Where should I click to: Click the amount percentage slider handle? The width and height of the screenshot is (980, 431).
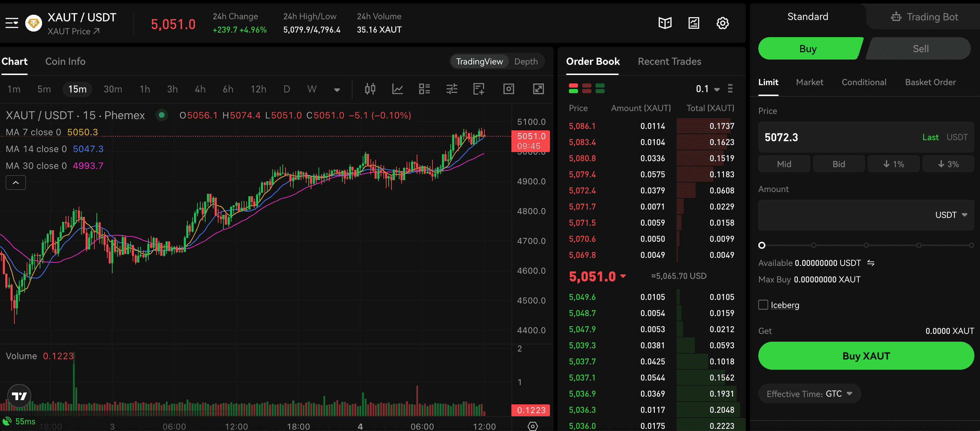[x=761, y=246]
